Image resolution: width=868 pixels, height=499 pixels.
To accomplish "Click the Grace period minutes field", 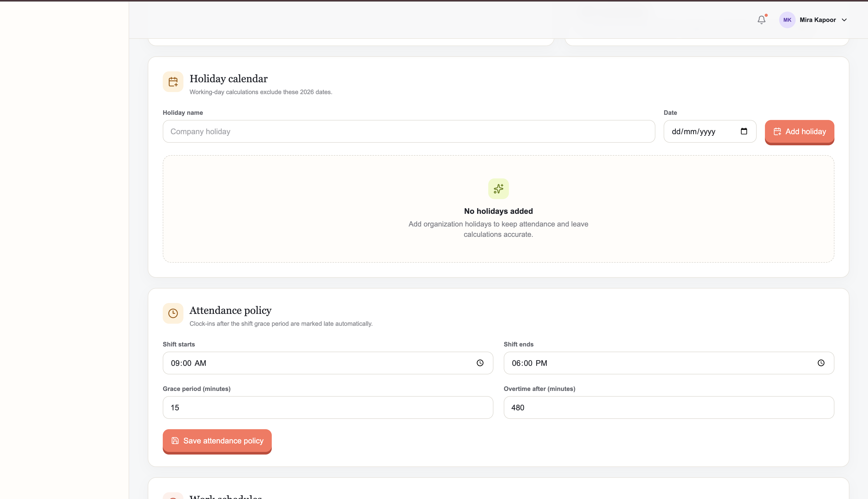I will [x=328, y=407].
